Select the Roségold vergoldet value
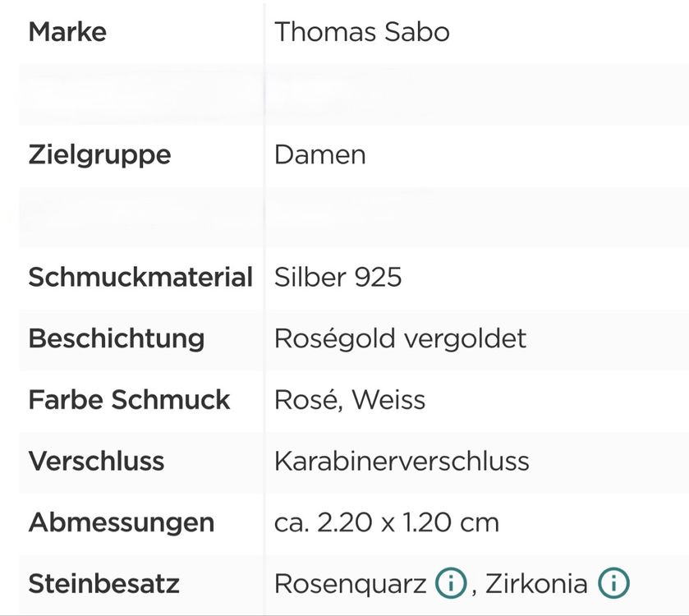Screen dimensions: 689x616 tap(400, 340)
